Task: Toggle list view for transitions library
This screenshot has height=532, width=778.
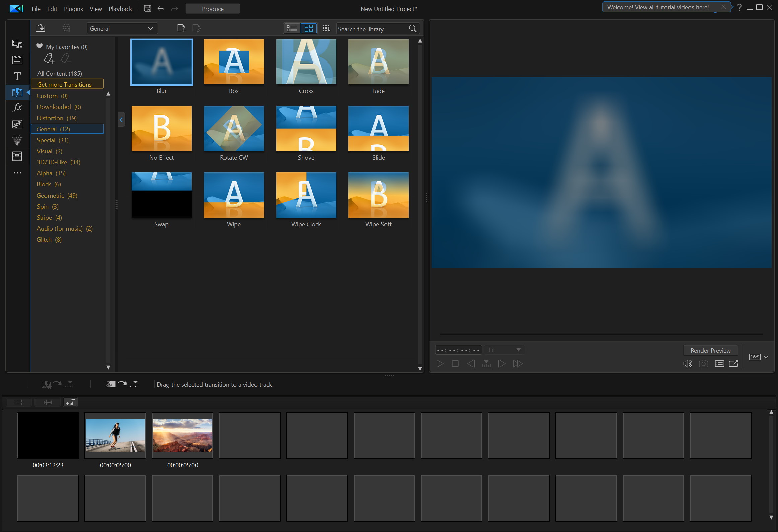Action: [x=292, y=28]
